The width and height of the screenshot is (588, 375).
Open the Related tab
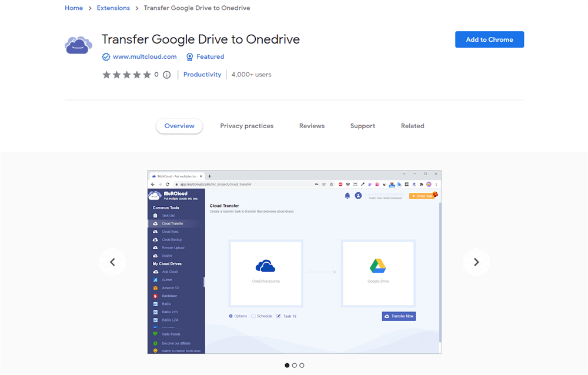coord(413,126)
